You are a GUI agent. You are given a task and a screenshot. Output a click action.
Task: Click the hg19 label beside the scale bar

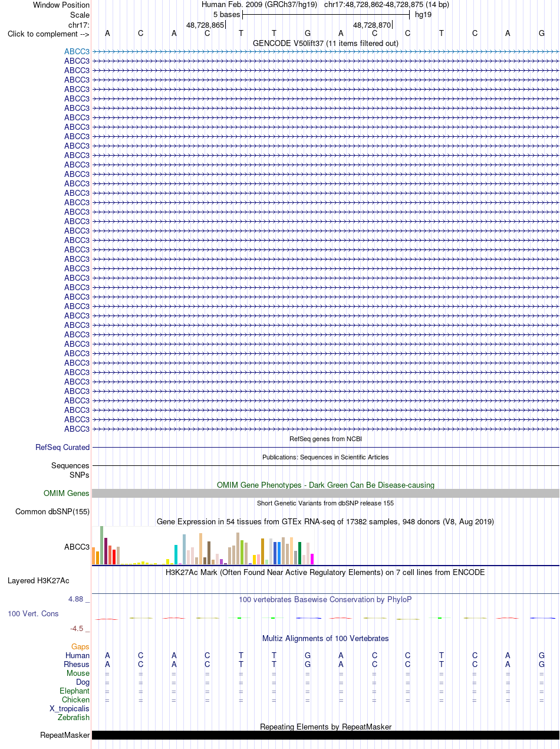[x=424, y=14]
